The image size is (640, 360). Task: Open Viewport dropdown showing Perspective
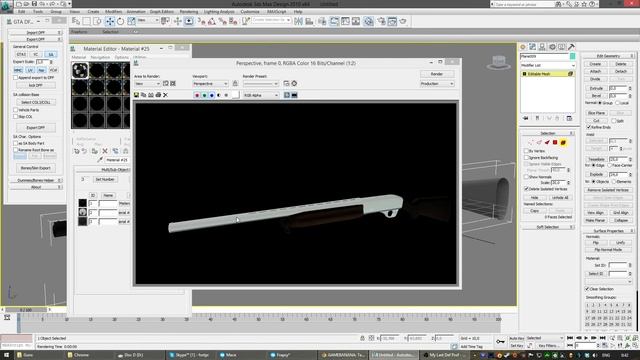click(210, 84)
